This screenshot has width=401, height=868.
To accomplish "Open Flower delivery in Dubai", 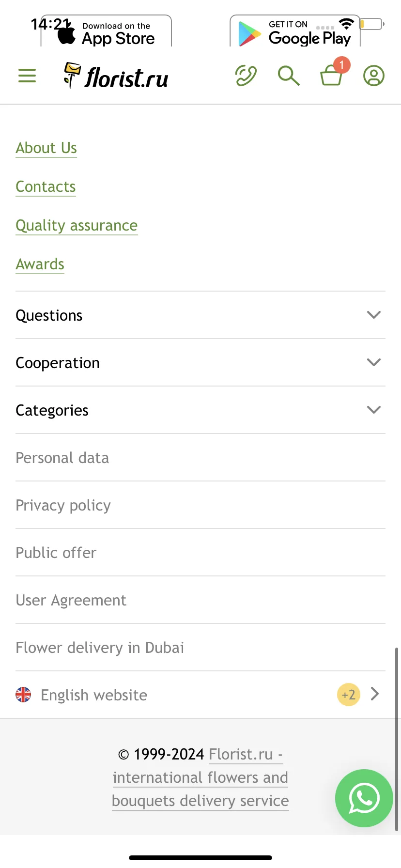I will tap(200, 647).
